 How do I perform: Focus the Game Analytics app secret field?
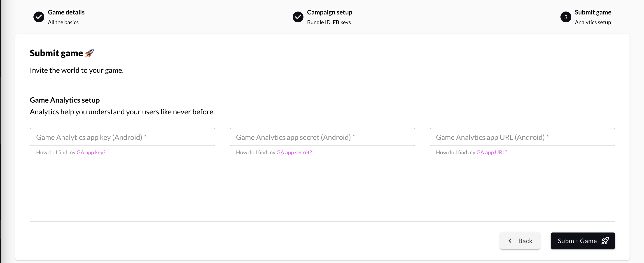(x=322, y=137)
